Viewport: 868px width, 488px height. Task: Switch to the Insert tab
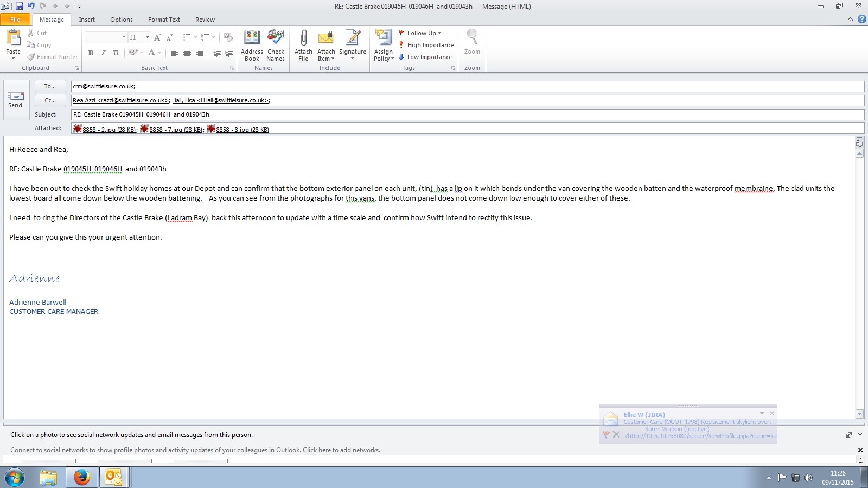(x=87, y=20)
